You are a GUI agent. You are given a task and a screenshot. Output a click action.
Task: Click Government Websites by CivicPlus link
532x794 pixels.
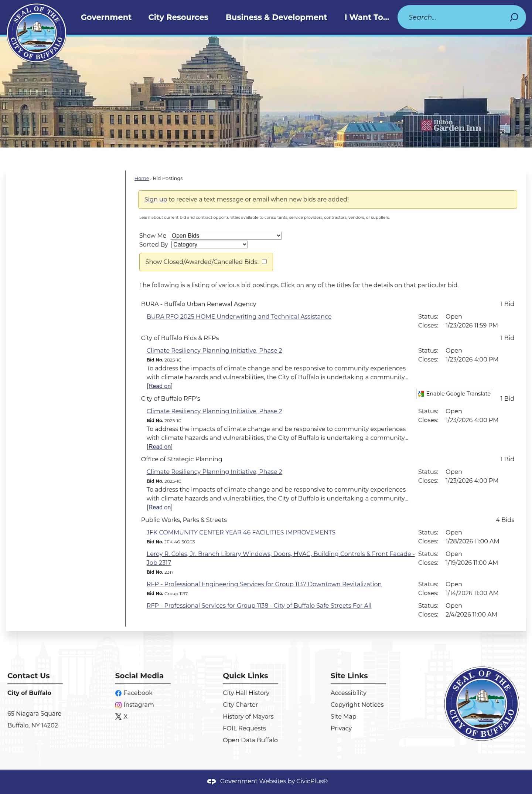[x=274, y=781]
